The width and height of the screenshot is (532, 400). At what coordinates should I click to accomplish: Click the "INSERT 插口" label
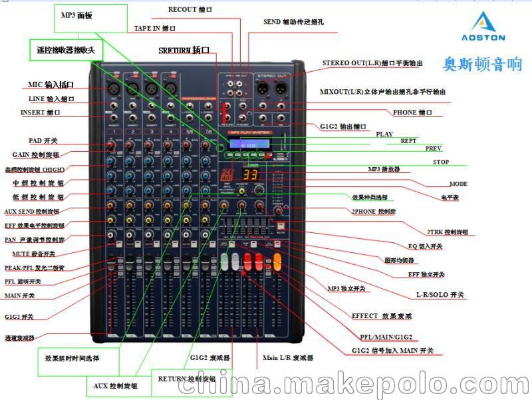tap(40, 112)
